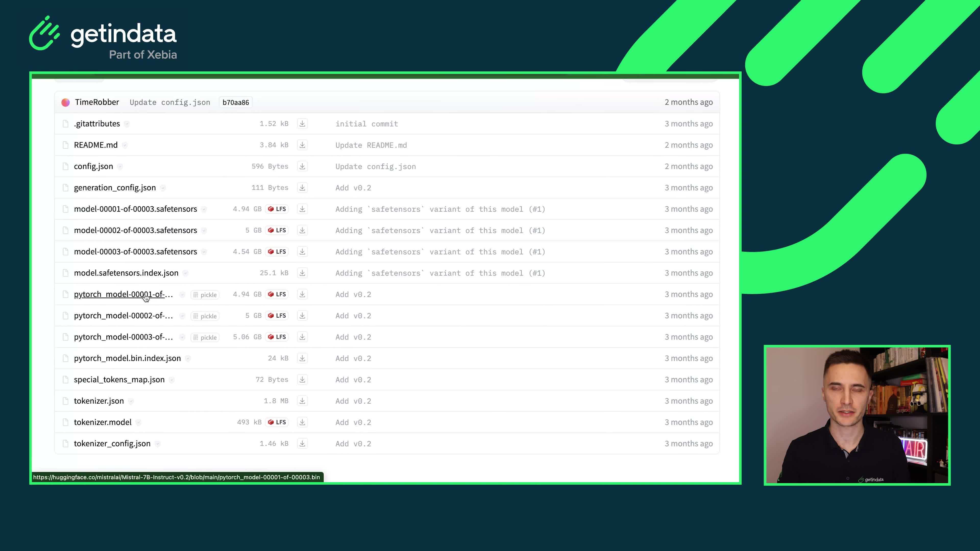Image resolution: width=980 pixels, height=551 pixels.
Task: Click the file icon beside .gitattributes
Action: pyautogui.click(x=65, y=123)
